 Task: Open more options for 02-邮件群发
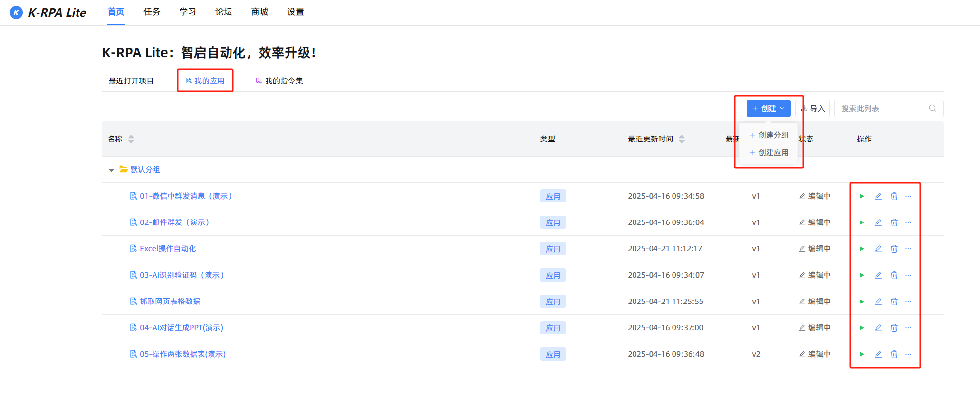pos(908,222)
